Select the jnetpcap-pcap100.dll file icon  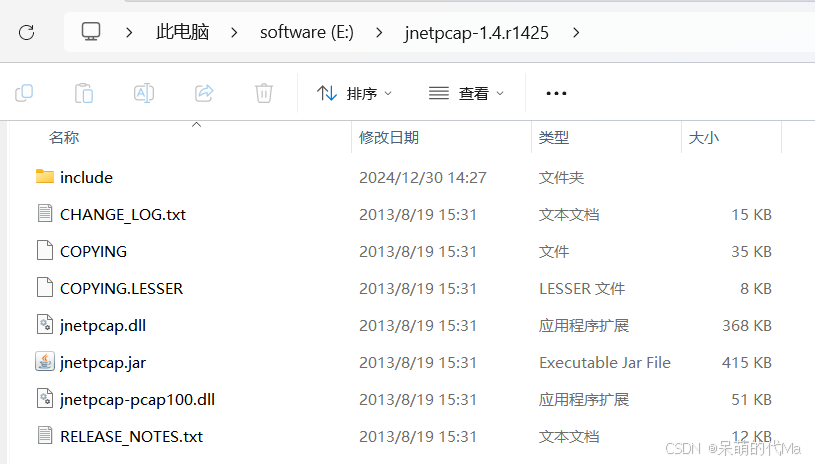45,399
